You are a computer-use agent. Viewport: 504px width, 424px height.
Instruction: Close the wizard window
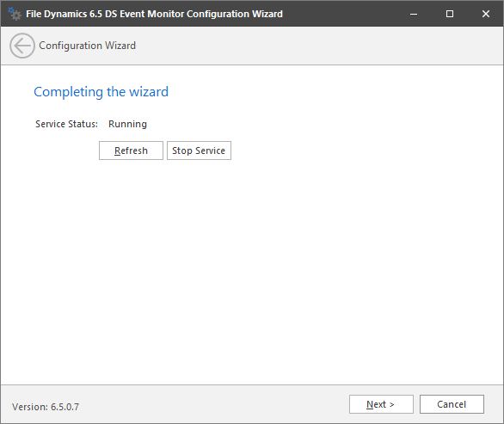pos(486,14)
